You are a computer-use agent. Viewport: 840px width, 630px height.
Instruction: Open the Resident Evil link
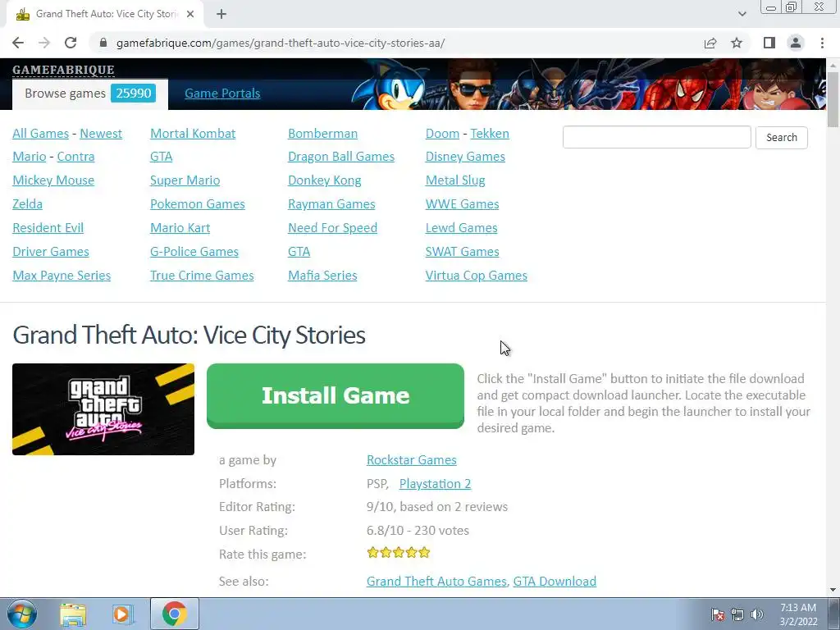coord(48,228)
